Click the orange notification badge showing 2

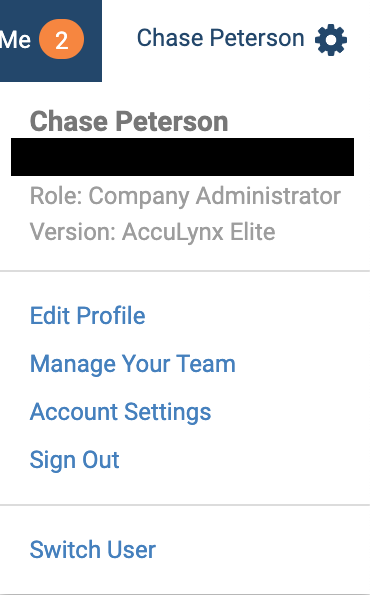(61, 39)
